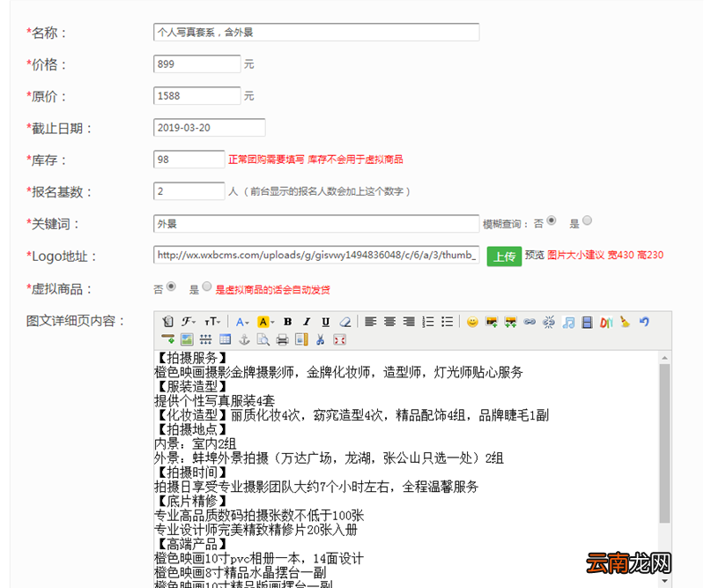The width and height of the screenshot is (704, 588).
Task: Open the text color picker
Action: (242, 322)
